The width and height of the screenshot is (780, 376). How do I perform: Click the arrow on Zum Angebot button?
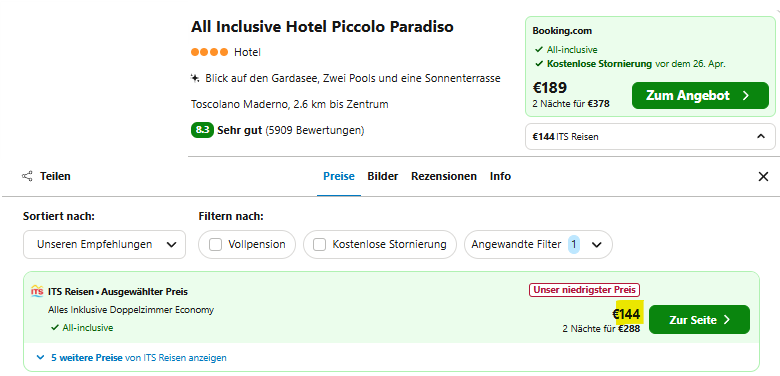[x=745, y=95]
